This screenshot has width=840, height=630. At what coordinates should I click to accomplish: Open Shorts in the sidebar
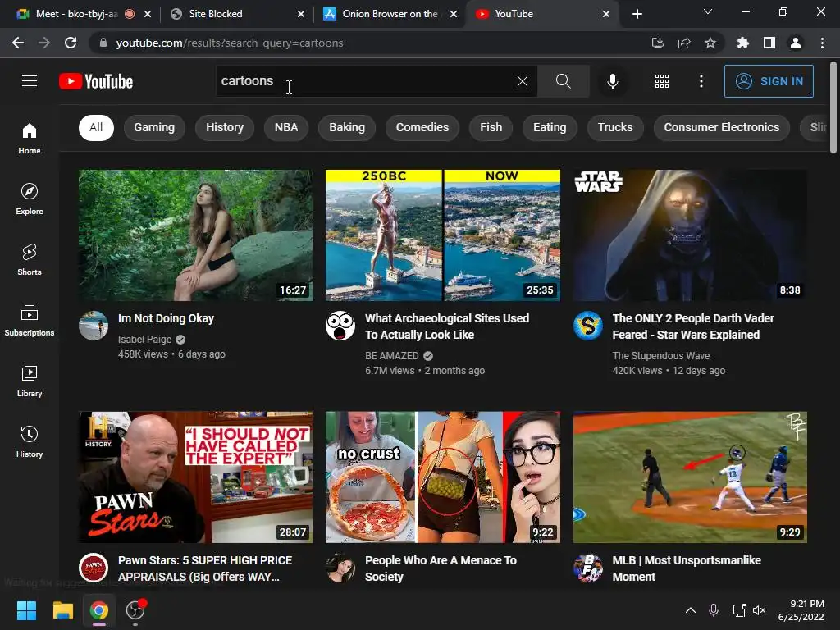[x=30, y=259]
